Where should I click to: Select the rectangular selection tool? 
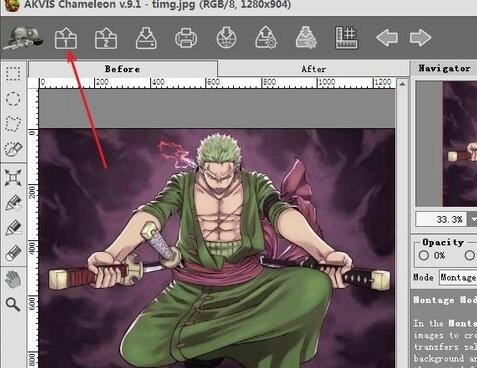click(13, 74)
